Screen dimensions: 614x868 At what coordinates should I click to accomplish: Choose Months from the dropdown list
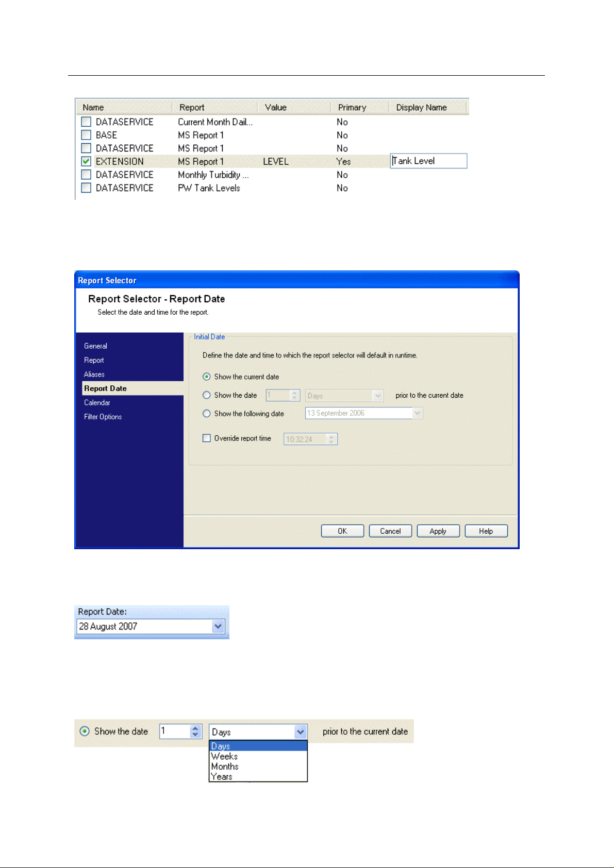258,767
